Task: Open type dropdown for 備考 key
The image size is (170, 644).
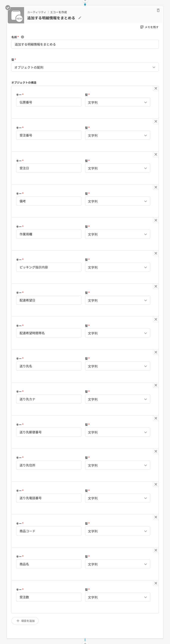Action: tap(118, 201)
